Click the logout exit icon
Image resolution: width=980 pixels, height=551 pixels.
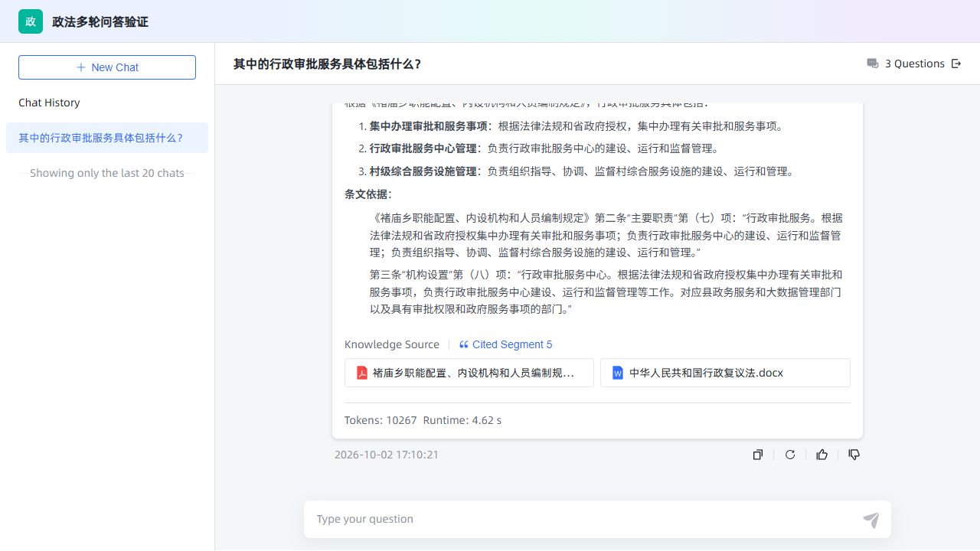956,64
